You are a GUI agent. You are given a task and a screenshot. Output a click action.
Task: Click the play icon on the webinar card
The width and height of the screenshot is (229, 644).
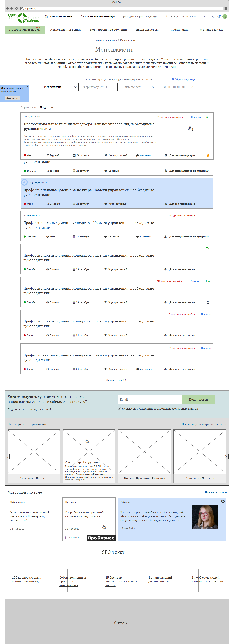coord(223,501)
